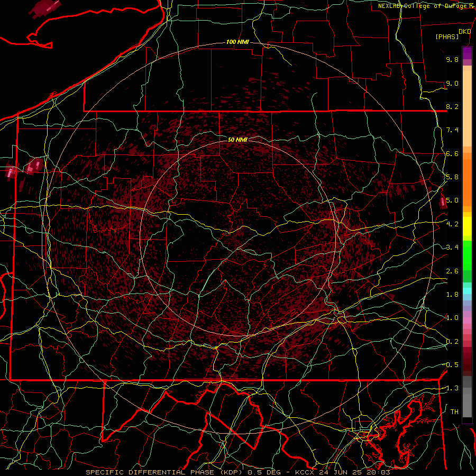Select the 9.8 value on the color scale
The width and height of the screenshot is (476, 476).
pos(452,59)
